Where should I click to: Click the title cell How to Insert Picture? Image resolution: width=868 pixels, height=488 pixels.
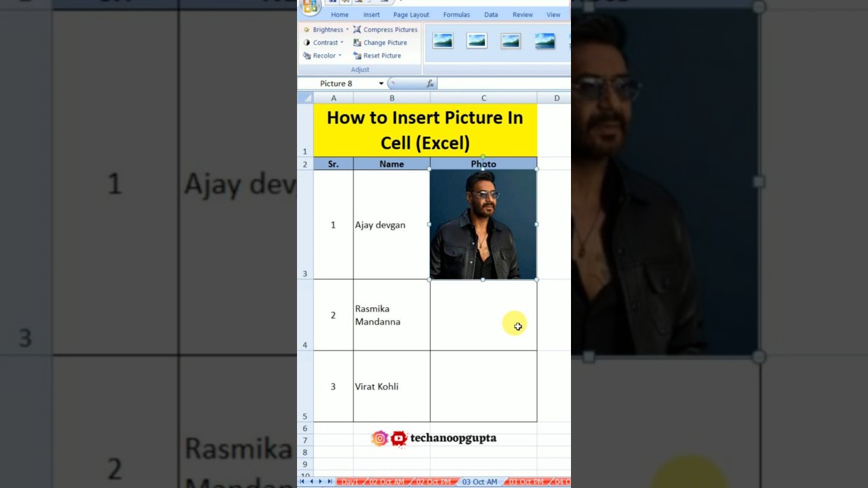tap(425, 130)
